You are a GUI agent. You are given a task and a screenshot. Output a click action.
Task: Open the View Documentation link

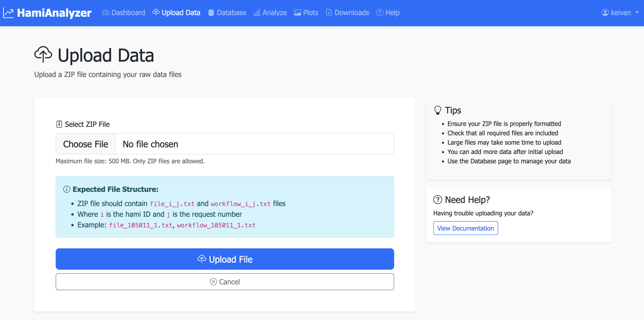[465, 228]
